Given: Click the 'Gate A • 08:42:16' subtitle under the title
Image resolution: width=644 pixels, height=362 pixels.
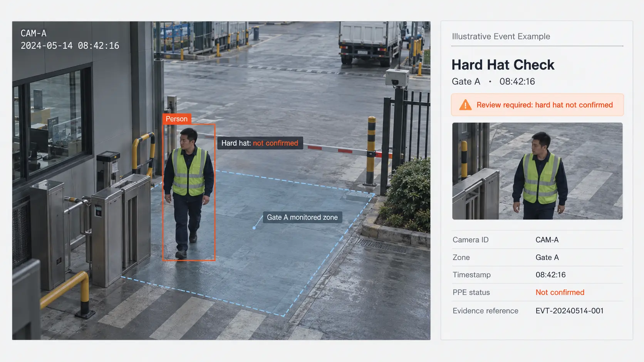Looking at the screenshot, I should coord(493,82).
